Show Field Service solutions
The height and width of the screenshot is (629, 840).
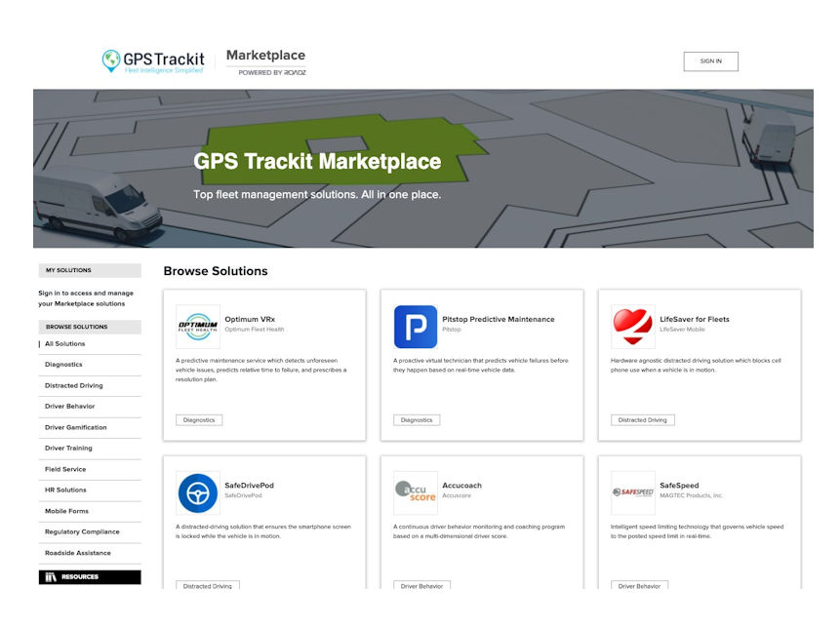[x=65, y=469]
